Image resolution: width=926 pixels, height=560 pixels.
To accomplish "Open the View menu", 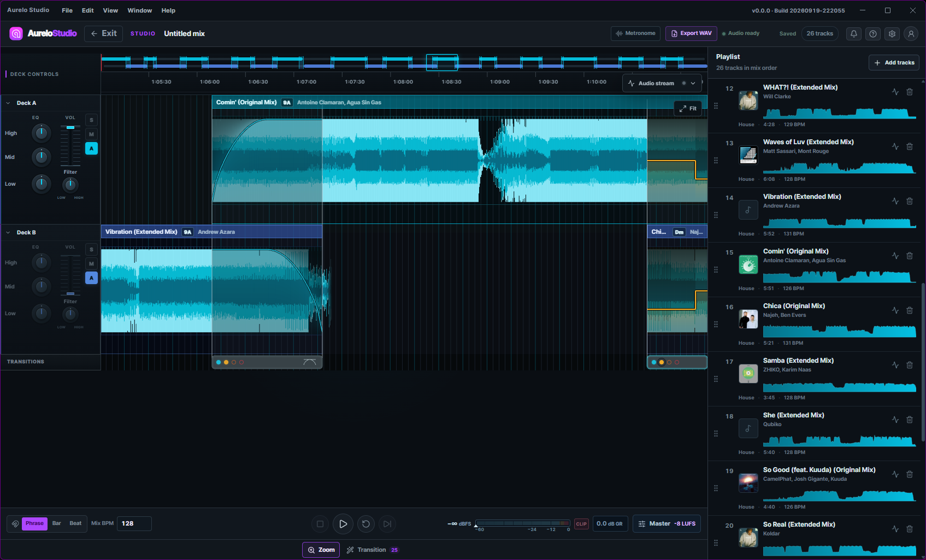I will (110, 10).
